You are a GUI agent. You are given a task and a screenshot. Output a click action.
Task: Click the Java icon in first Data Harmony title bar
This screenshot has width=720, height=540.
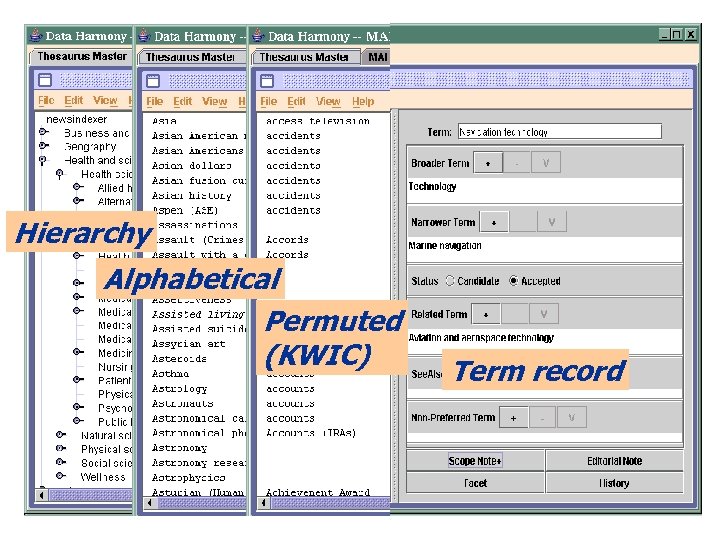35,35
